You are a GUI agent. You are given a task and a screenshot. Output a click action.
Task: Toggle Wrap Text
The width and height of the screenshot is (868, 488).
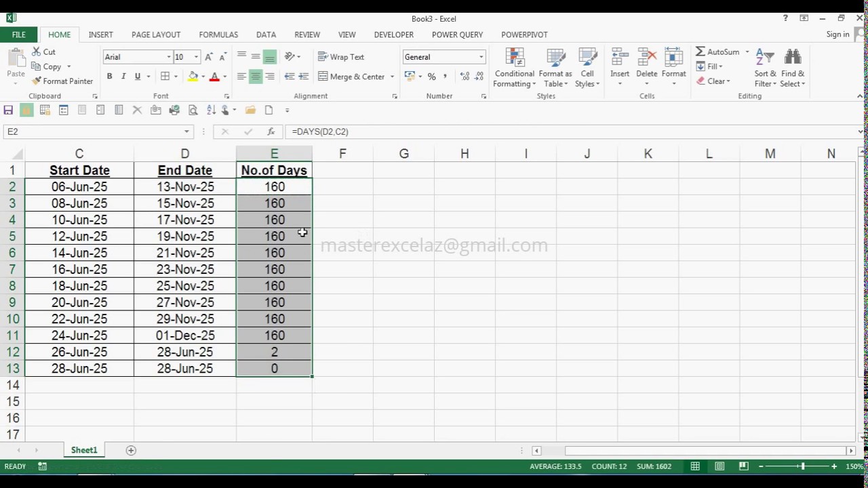pyautogui.click(x=341, y=57)
